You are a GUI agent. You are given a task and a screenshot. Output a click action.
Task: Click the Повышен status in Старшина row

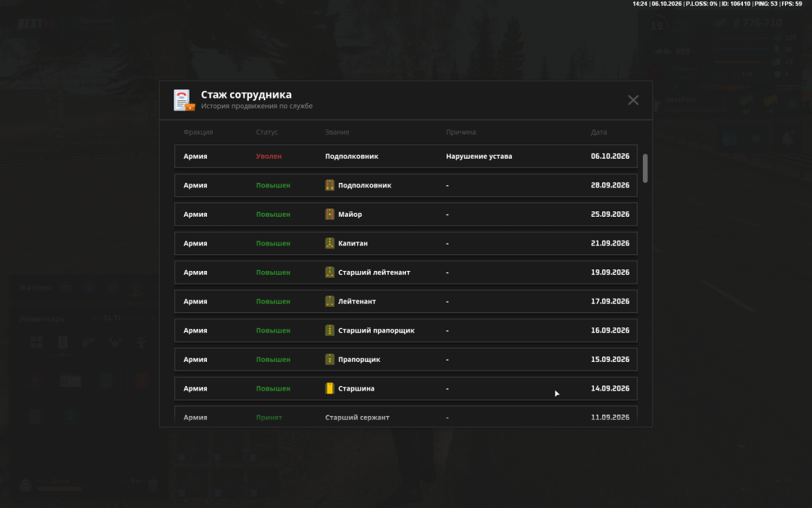point(273,388)
